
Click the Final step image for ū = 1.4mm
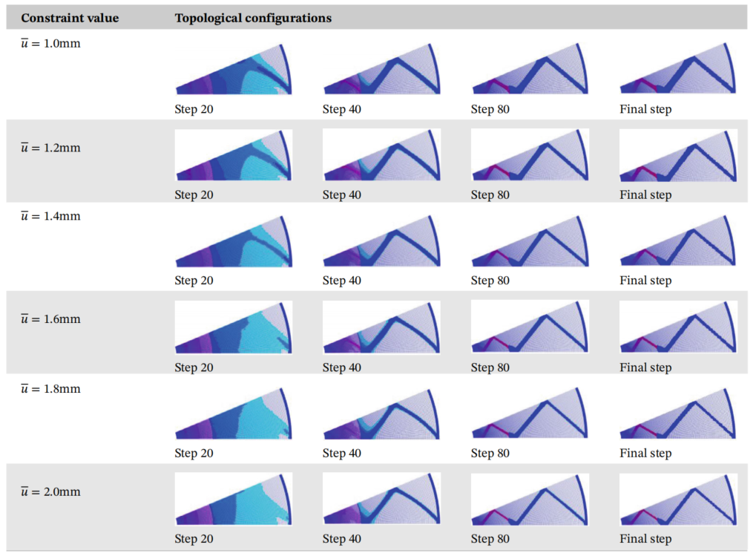click(x=678, y=242)
